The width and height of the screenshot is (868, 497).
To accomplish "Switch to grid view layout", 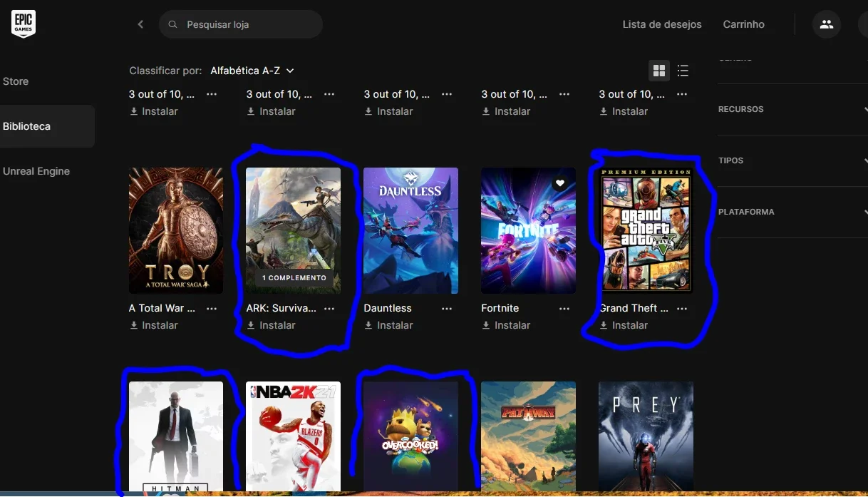I will (x=659, y=71).
